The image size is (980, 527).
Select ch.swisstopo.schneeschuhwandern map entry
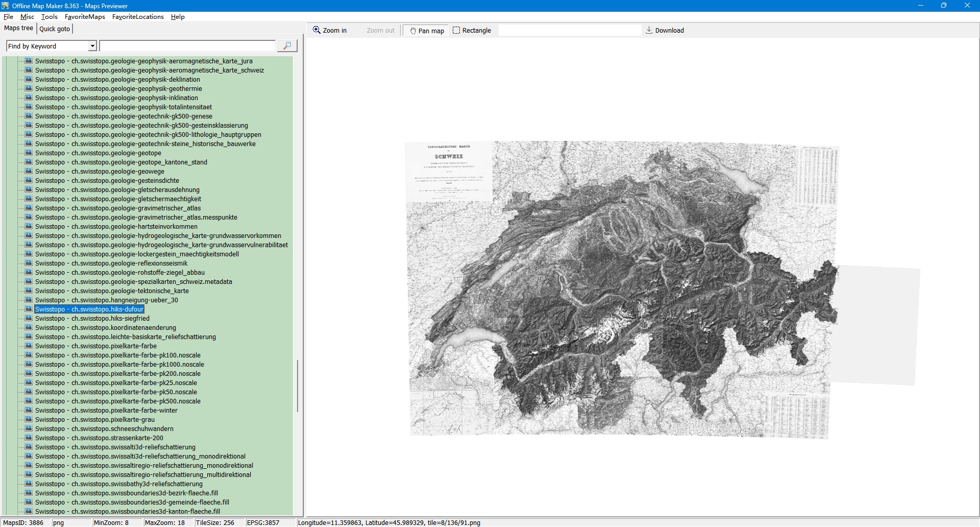point(104,429)
